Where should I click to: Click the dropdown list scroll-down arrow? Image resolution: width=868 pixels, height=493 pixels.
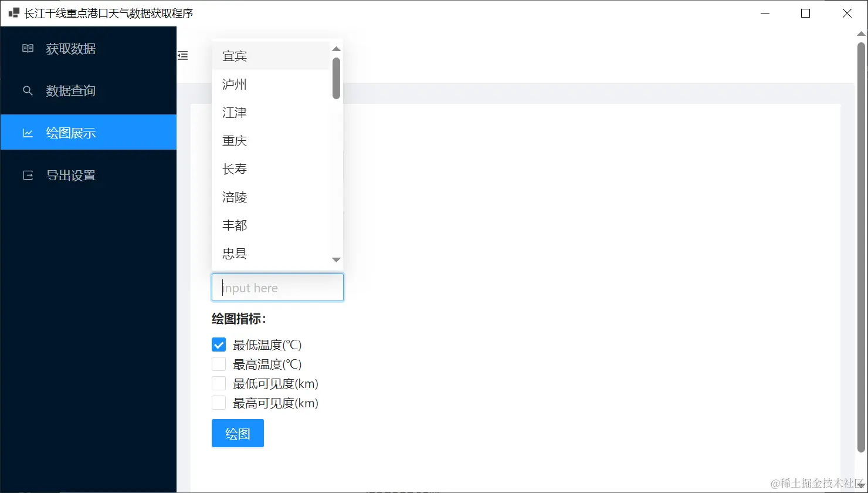[336, 259]
